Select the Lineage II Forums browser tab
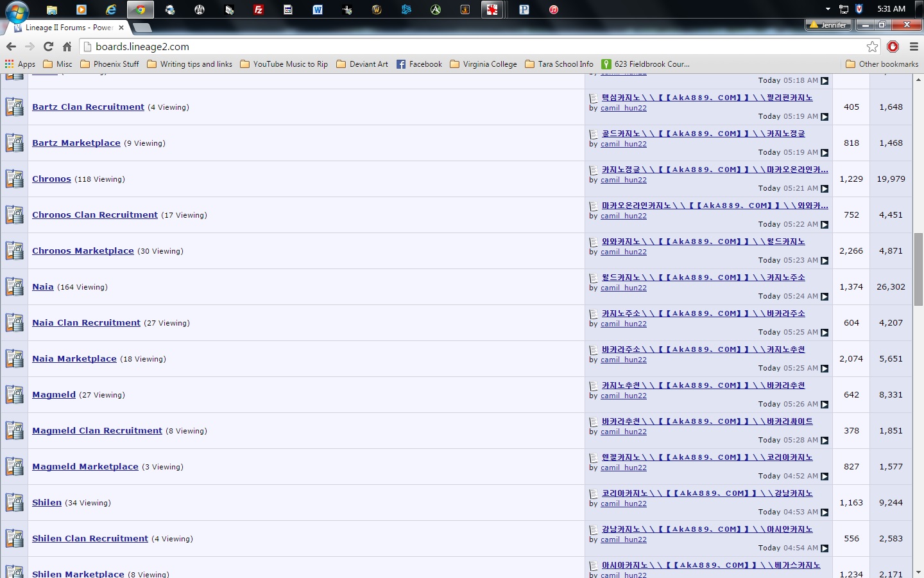The height and width of the screenshot is (578, 924). pyautogui.click(x=67, y=28)
